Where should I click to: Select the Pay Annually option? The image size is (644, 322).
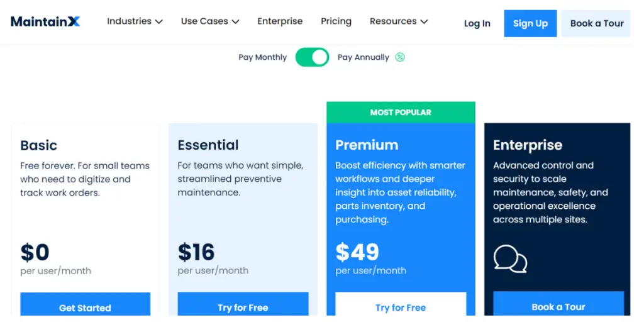point(364,57)
